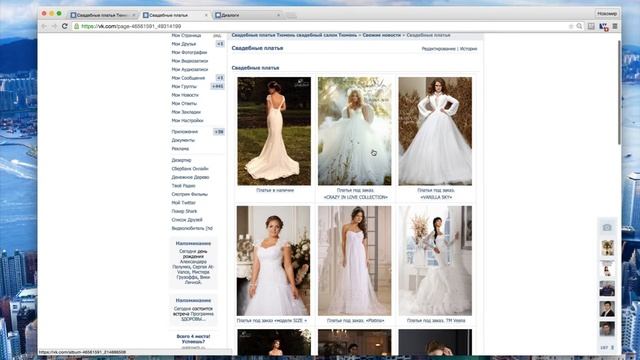Viewport: 640px width, 360px height.
Task: Click the green lock icon in the address bar
Action: coord(76,26)
